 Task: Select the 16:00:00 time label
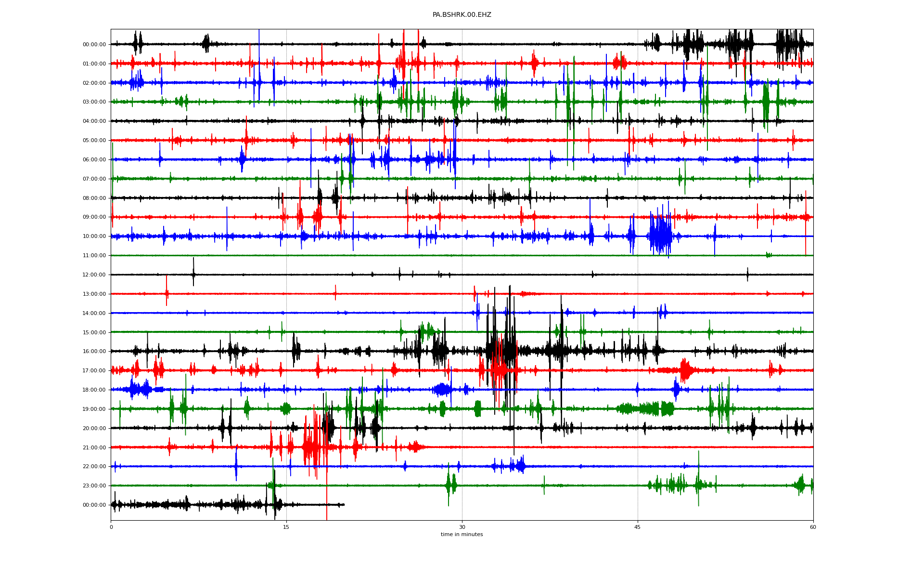pos(94,351)
